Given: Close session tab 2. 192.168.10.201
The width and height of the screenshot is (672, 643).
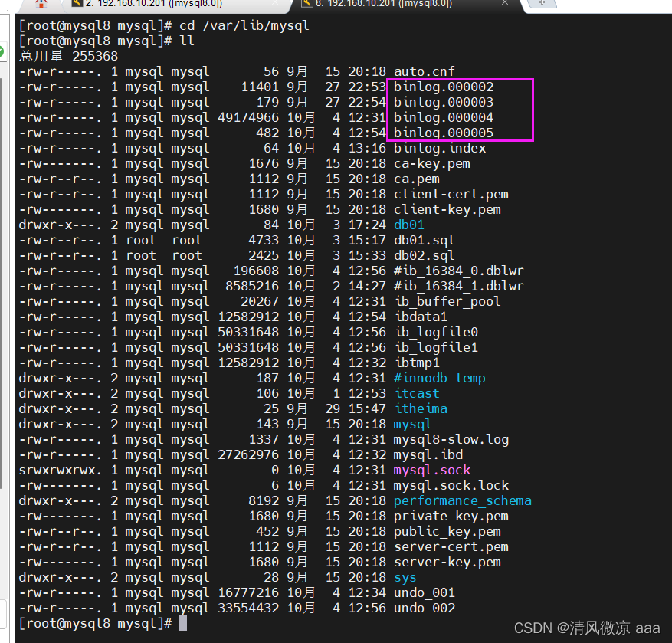Looking at the screenshot, I should coord(275,2).
